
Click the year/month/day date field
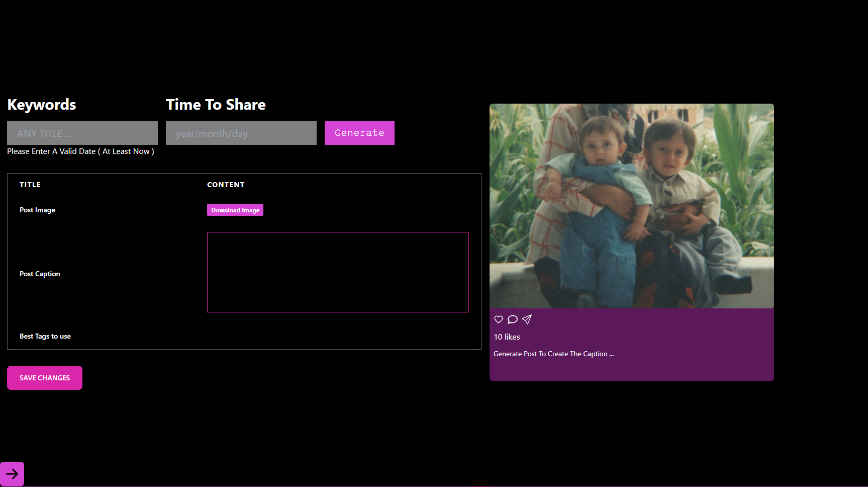pos(241,133)
